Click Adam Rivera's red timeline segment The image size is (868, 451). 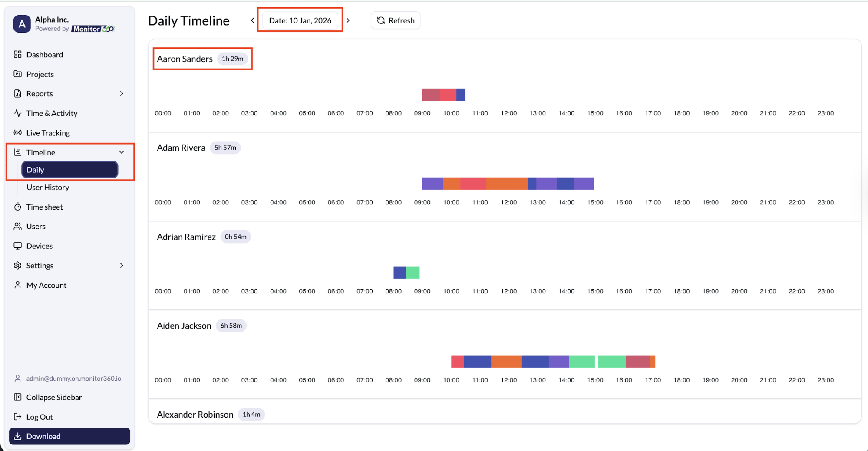[x=473, y=184]
